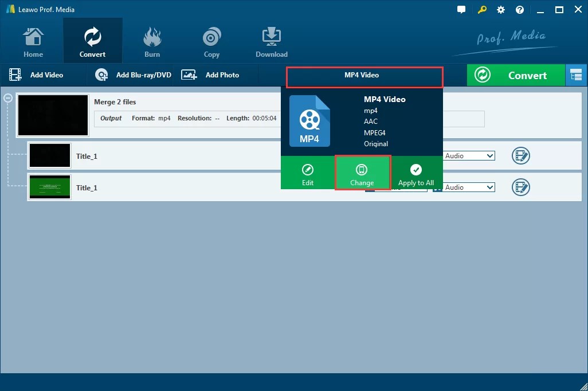Select the Merge 2 files thumbnail

tap(53, 115)
